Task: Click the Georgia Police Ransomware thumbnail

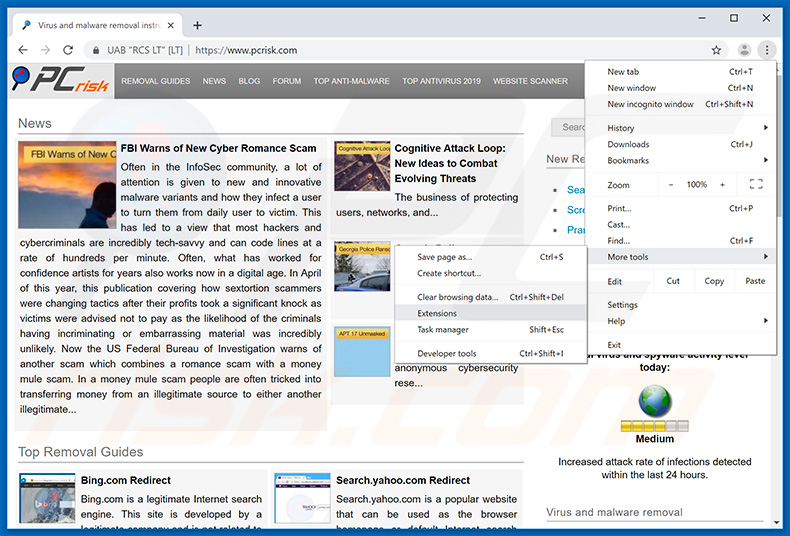Action: [x=362, y=266]
